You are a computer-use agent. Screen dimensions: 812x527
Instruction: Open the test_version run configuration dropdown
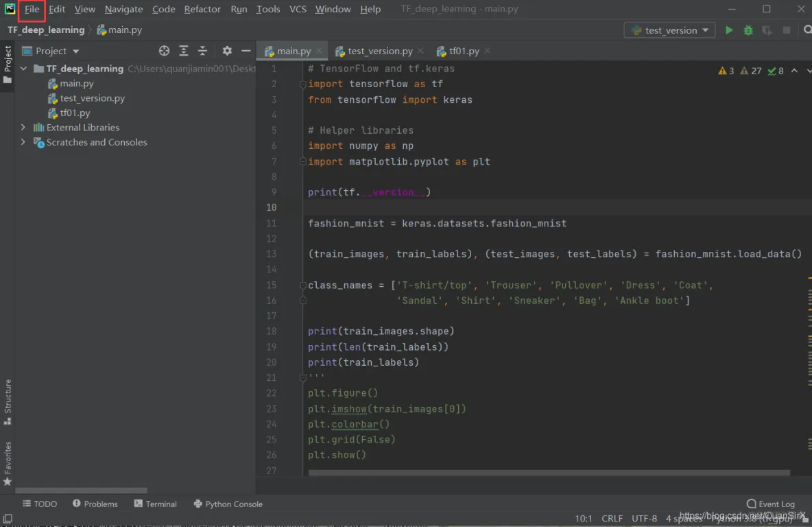tap(669, 30)
